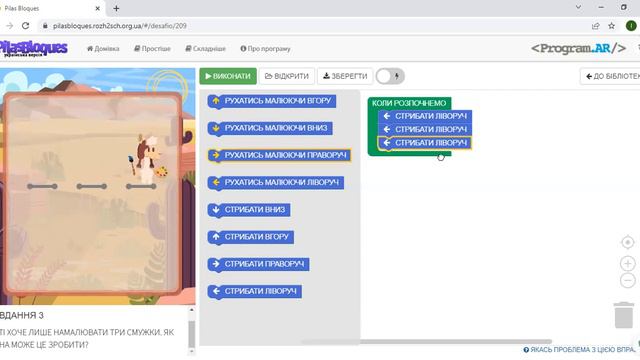Select the Рухатись малюючи вгору block
The height and width of the screenshot is (360, 640).
tap(272, 101)
